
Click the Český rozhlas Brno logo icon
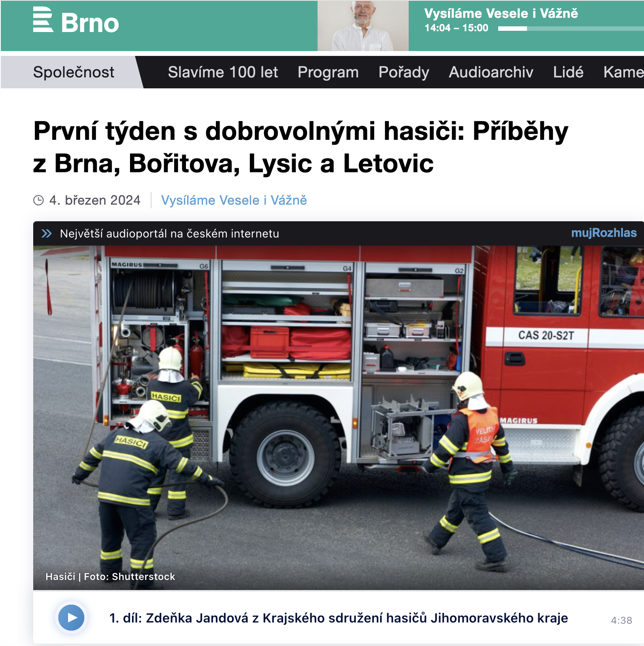43,19
